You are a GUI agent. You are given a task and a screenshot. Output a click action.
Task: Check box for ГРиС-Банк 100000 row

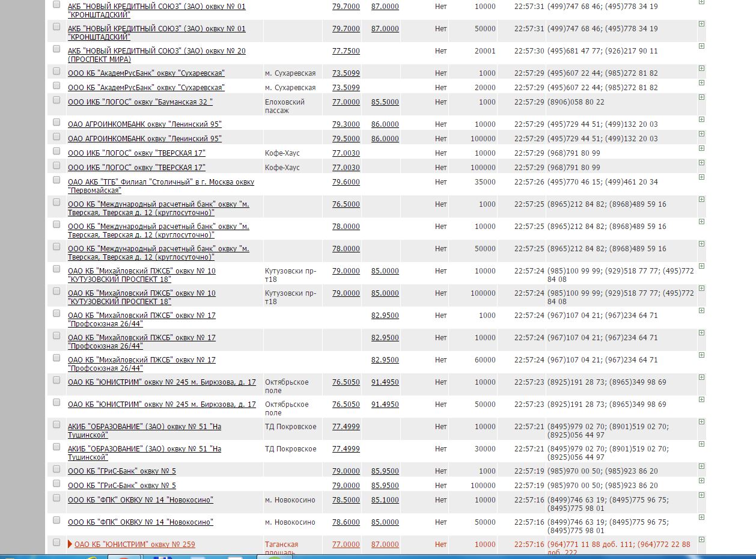(x=56, y=483)
